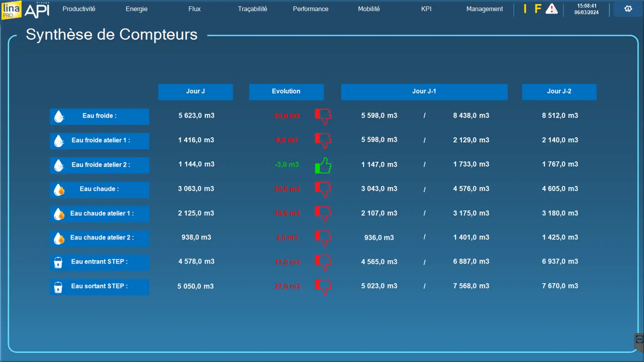Click the green thumbs-up evolution icon
The width and height of the screenshot is (644, 362).
(323, 165)
